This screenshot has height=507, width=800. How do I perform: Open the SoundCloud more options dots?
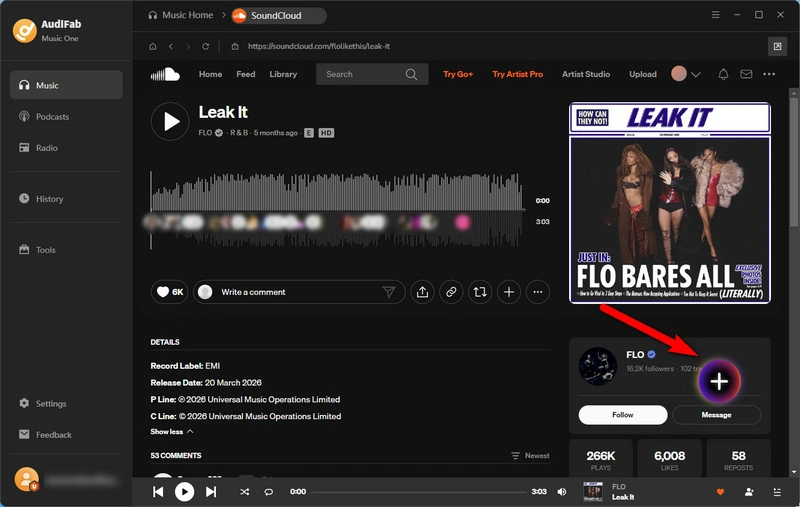[x=769, y=74]
